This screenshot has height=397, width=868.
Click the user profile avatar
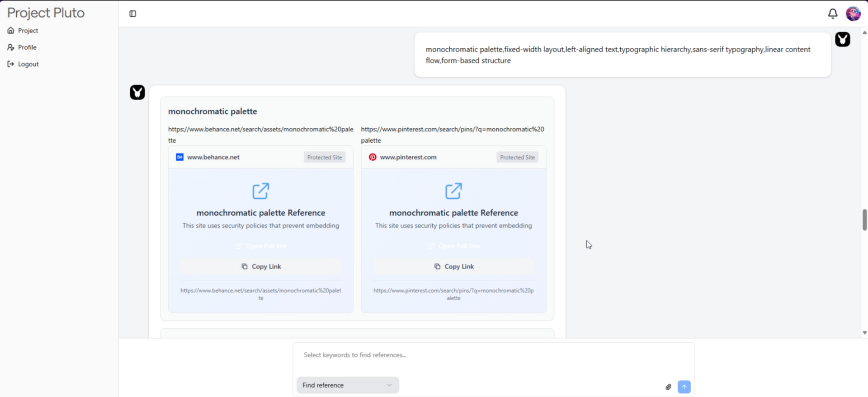pos(853,14)
